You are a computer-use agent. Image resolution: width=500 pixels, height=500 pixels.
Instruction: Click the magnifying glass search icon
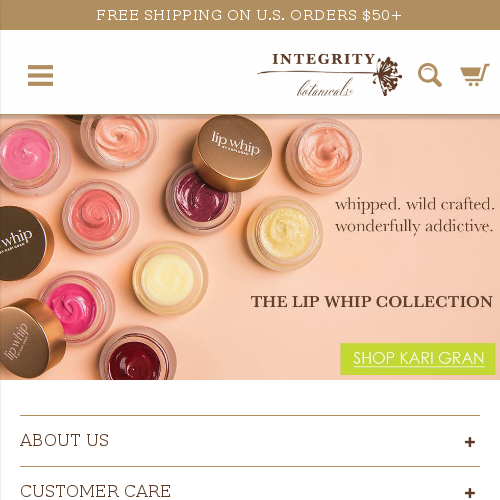[430, 75]
